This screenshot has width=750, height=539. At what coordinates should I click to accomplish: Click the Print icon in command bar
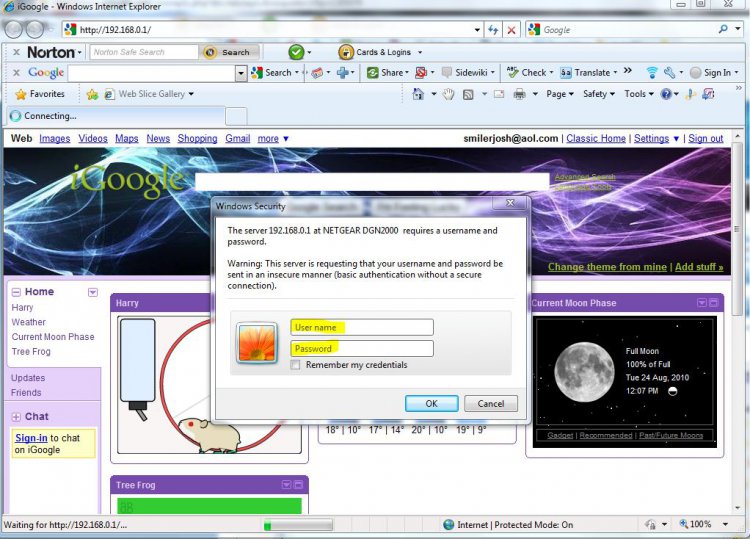pyautogui.click(x=519, y=94)
